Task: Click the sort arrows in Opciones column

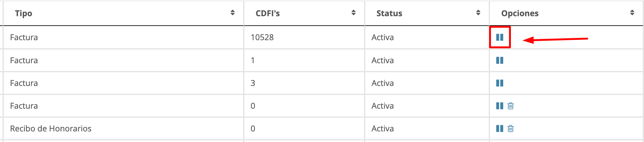Action: tap(632, 13)
